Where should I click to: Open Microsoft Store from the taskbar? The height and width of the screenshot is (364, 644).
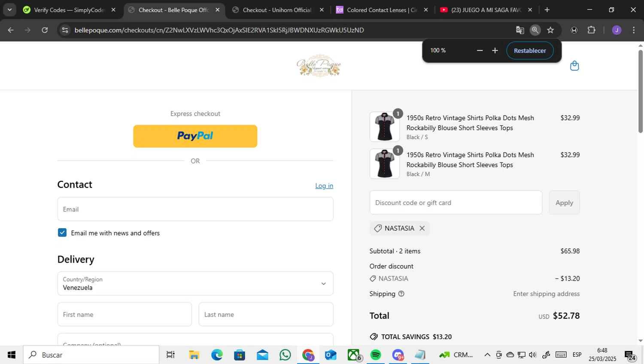[x=240, y=355]
